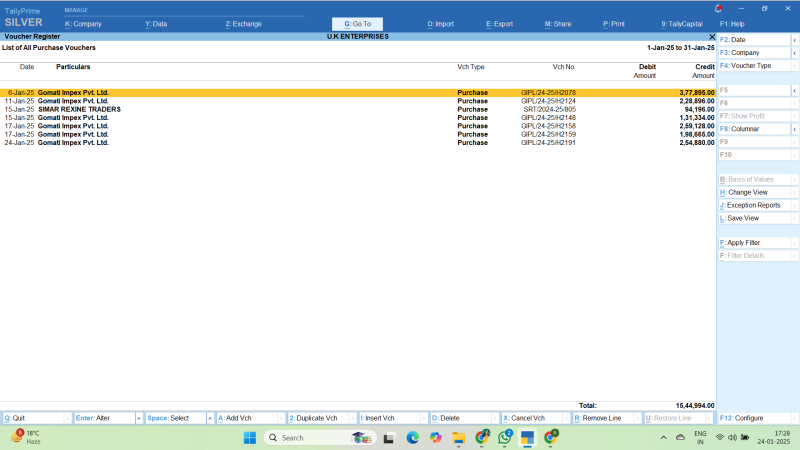Open WhatsApp from the taskbar
The height and width of the screenshot is (450, 800).
[505, 438]
